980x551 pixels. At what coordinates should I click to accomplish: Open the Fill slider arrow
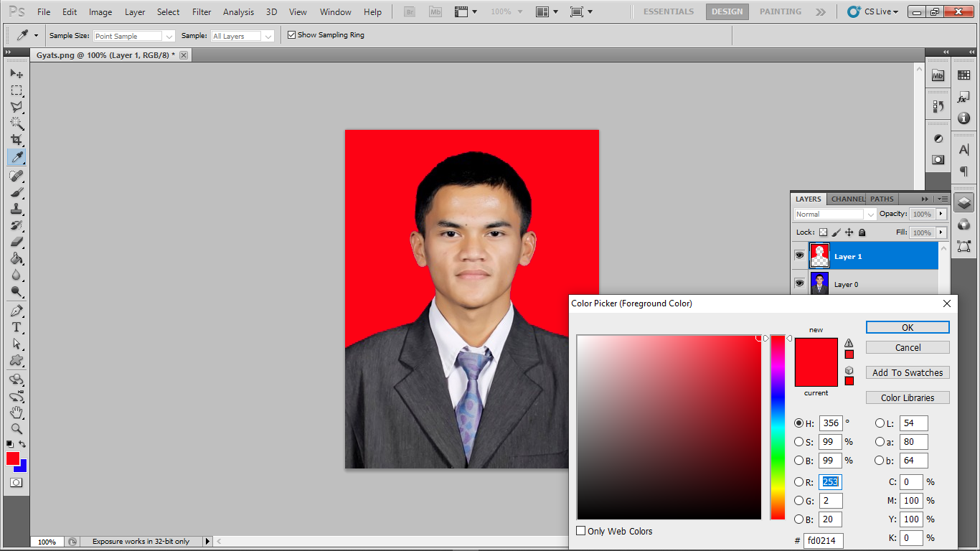pyautogui.click(x=941, y=232)
